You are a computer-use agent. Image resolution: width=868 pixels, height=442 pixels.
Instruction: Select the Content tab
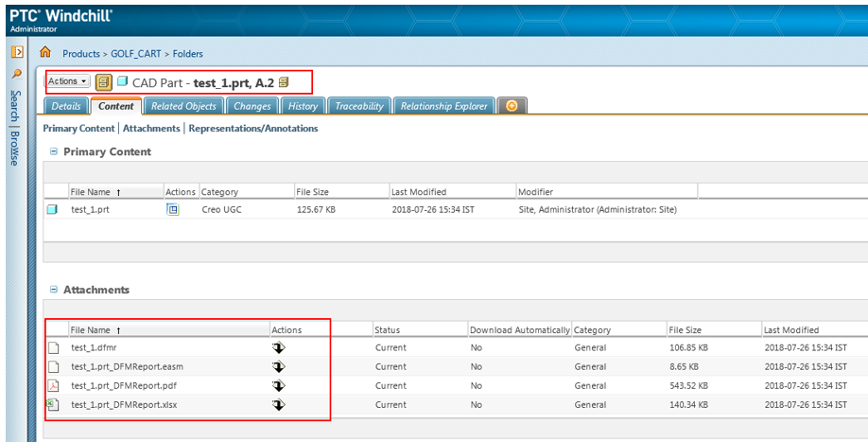coord(116,106)
